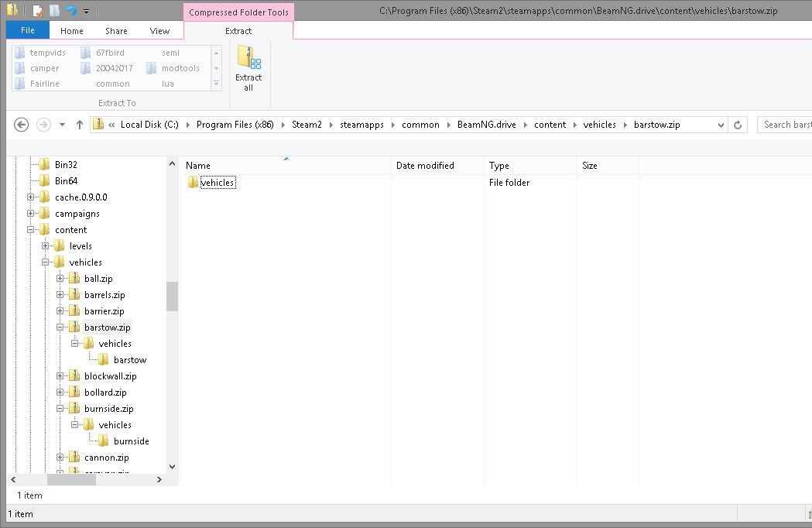812x528 pixels.
Task: Choose lua as extract destination
Action: tap(167, 84)
